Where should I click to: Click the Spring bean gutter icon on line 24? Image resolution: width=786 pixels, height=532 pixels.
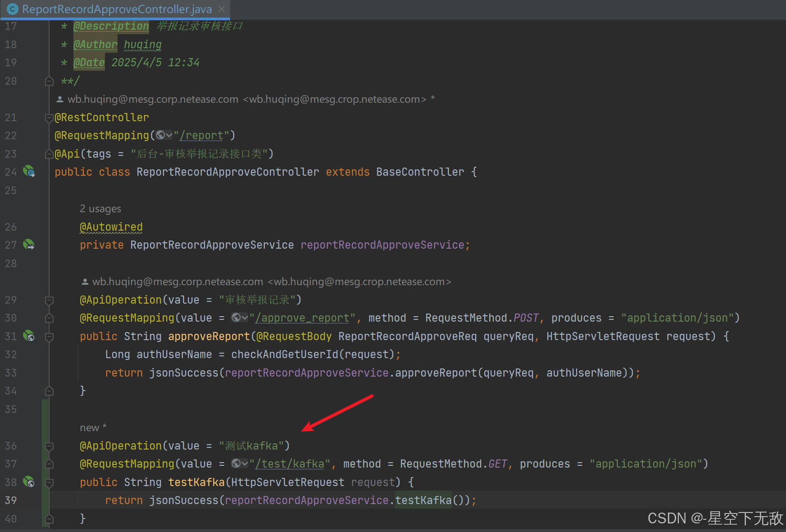tap(29, 172)
